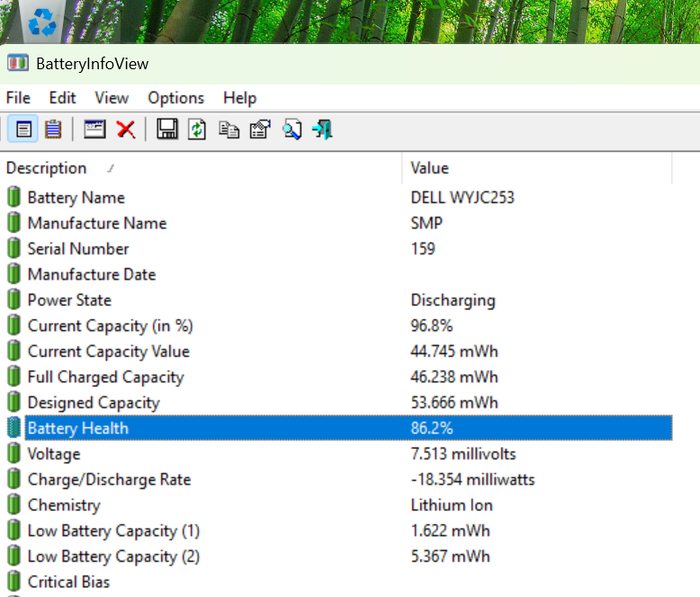
Task: Click the Discharging value
Action: 453,300
